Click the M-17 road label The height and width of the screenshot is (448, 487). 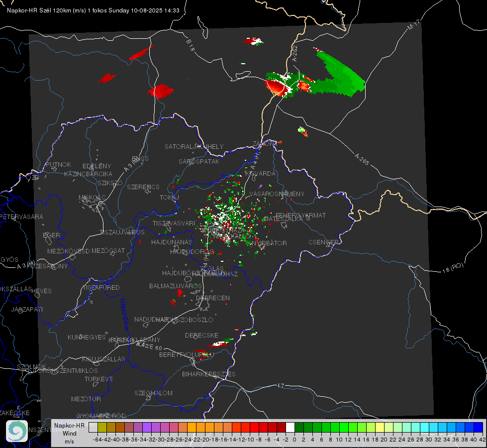(413, 24)
